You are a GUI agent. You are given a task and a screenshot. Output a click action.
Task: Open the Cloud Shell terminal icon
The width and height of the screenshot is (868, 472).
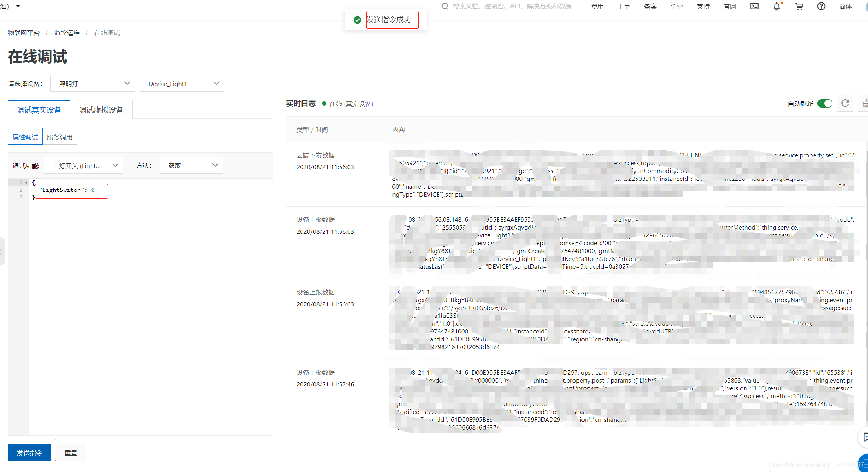pyautogui.click(x=754, y=6)
